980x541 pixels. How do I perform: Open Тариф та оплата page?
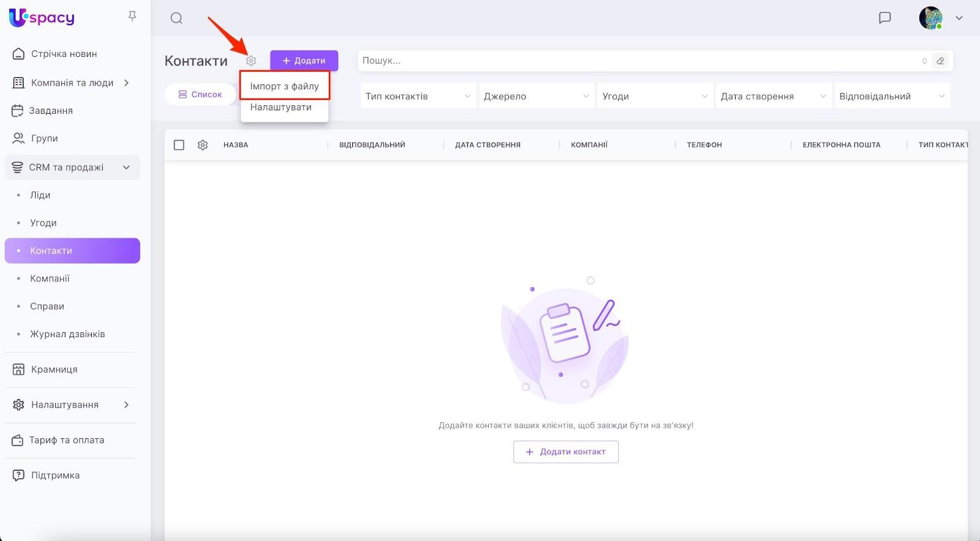pyautogui.click(x=67, y=441)
